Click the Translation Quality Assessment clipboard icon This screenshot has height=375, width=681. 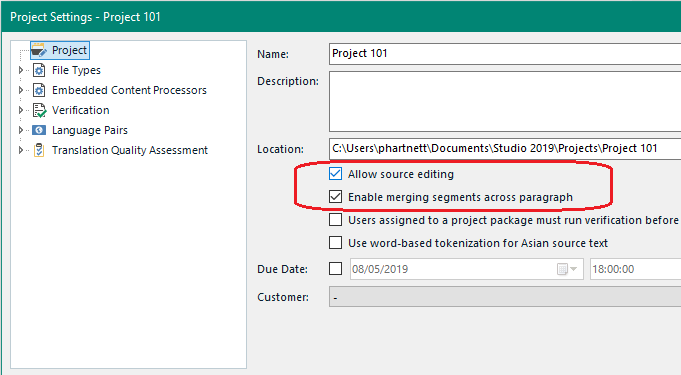[x=39, y=150]
